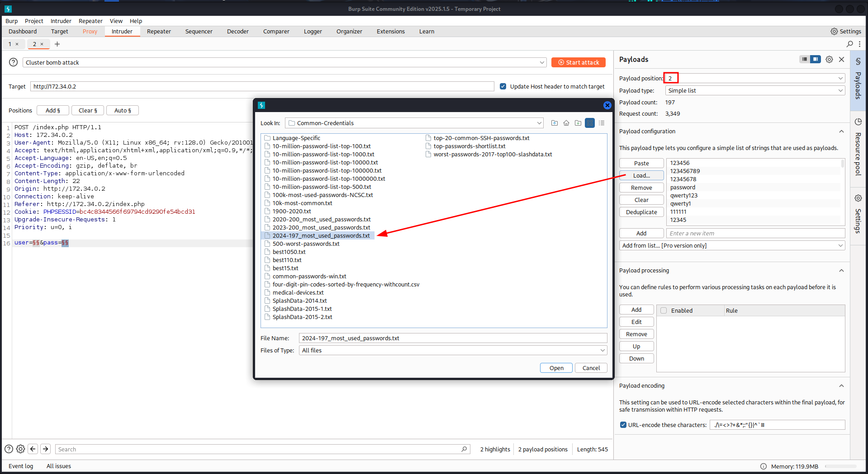Click the memory info icon in status bar
868x474 pixels.
(764, 466)
